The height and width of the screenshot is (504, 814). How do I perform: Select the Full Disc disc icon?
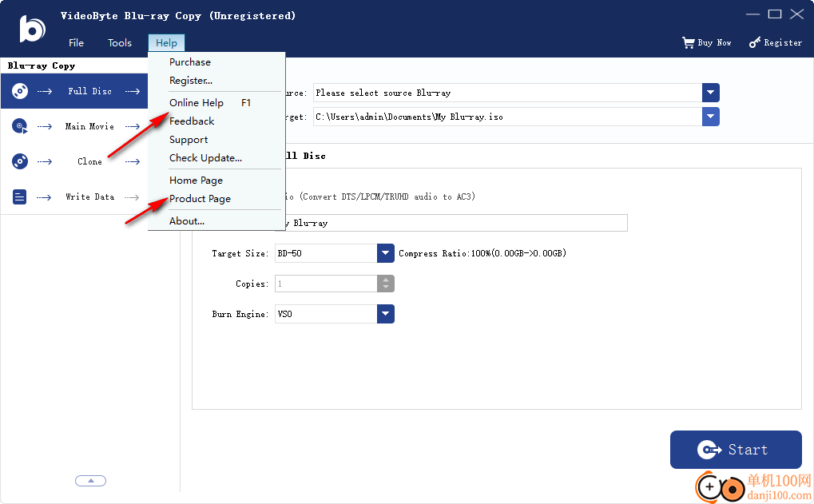point(20,91)
